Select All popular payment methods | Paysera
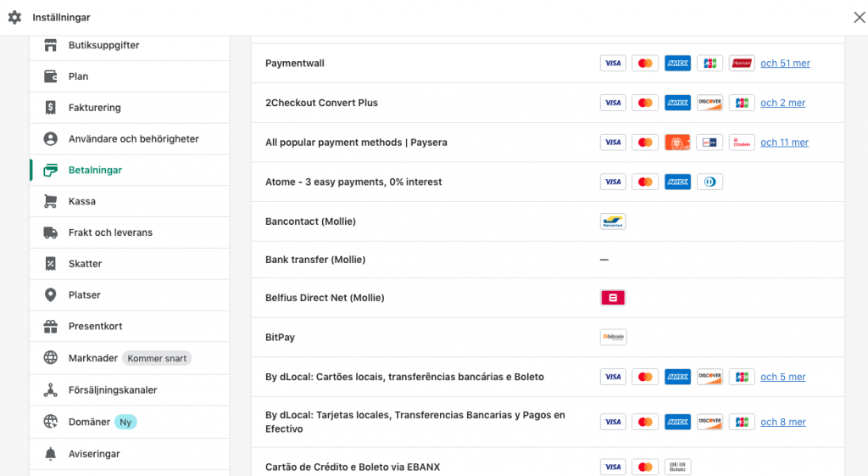868x476 pixels. 548,143
